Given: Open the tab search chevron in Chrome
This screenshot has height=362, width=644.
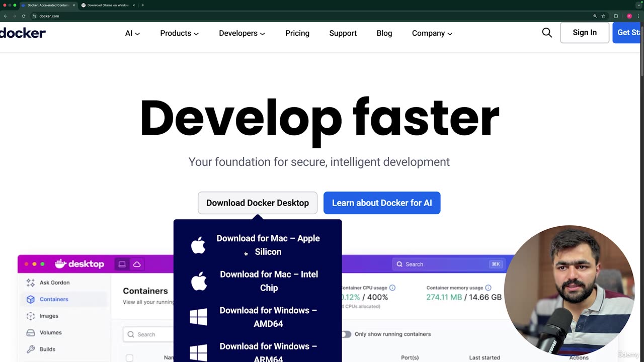Looking at the screenshot, I should 639,5.
